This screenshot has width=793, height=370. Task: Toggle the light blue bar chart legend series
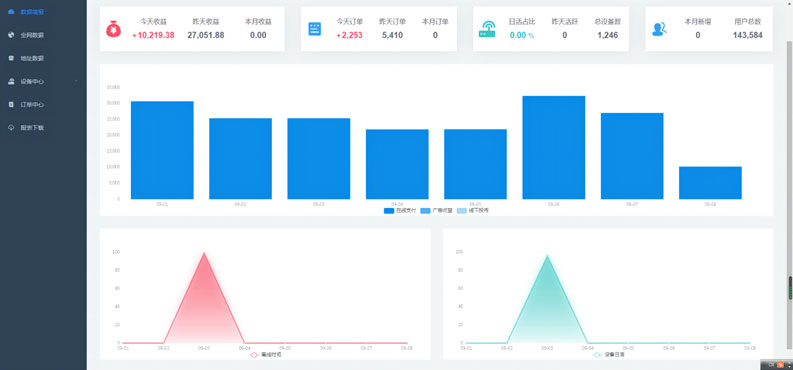pyautogui.click(x=462, y=211)
